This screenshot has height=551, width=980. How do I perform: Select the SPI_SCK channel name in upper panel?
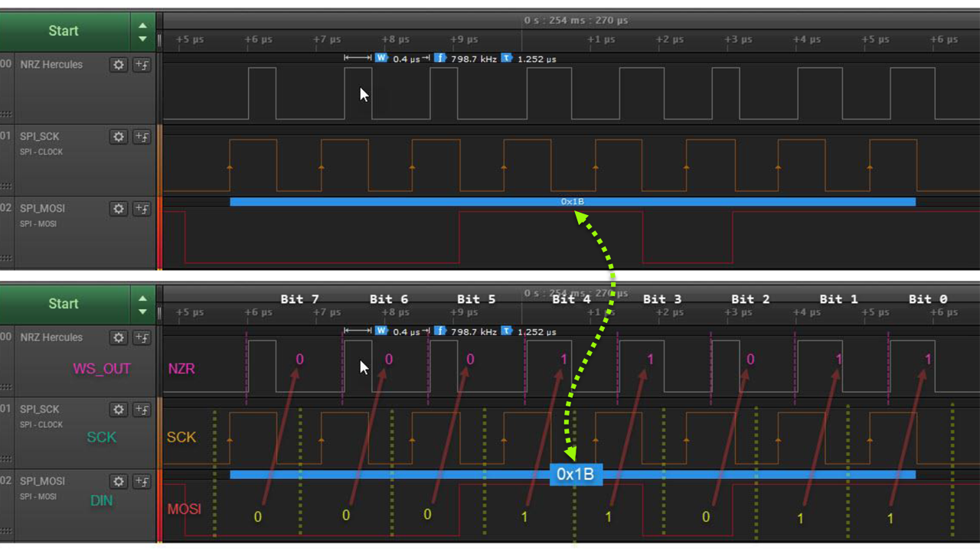pyautogui.click(x=40, y=137)
